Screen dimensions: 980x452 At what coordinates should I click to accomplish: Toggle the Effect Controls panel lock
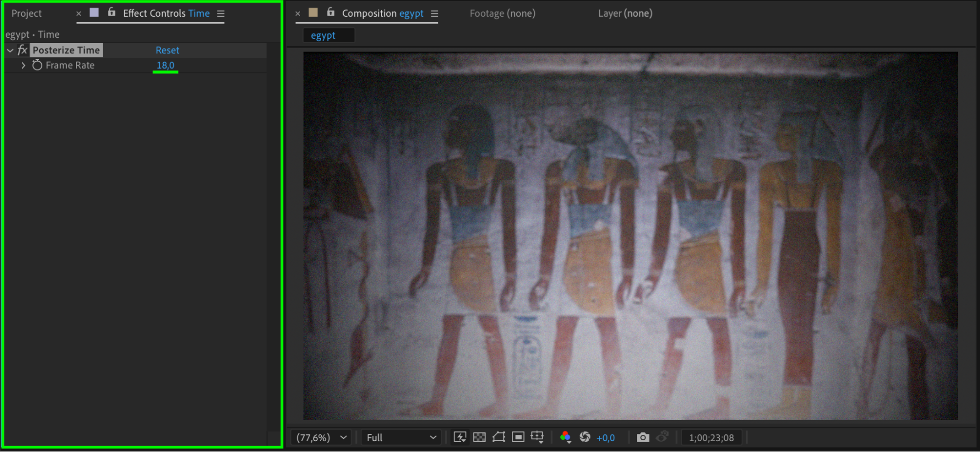click(x=112, y=12)
